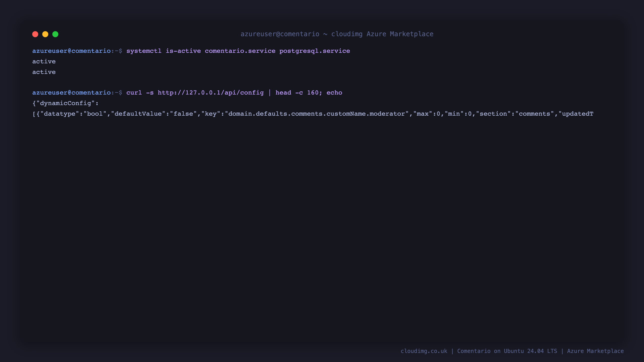The height and width of the screenshot is (362, 644).
Task: Click the second 'active' output line
Action: (x=44, y=72)
